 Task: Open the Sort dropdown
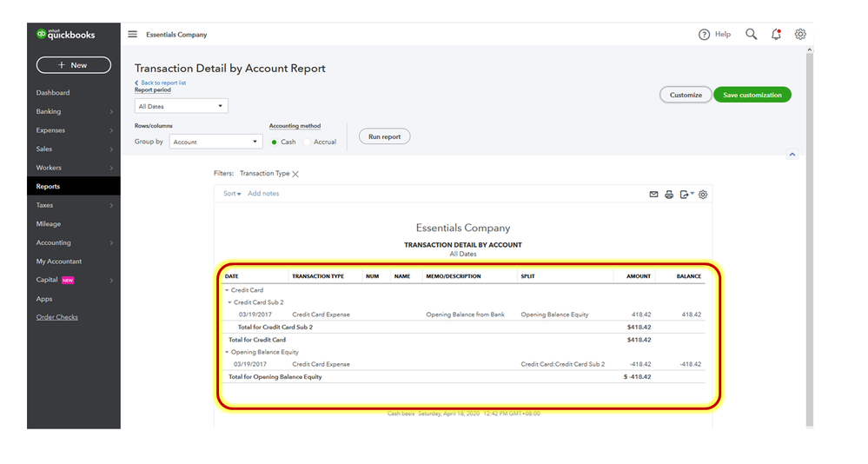(232, 194)
